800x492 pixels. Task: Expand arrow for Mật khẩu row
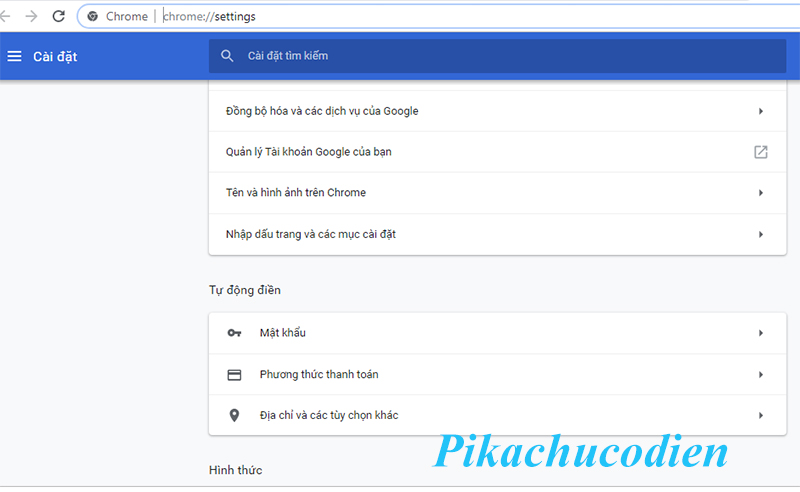pos(761,333)
